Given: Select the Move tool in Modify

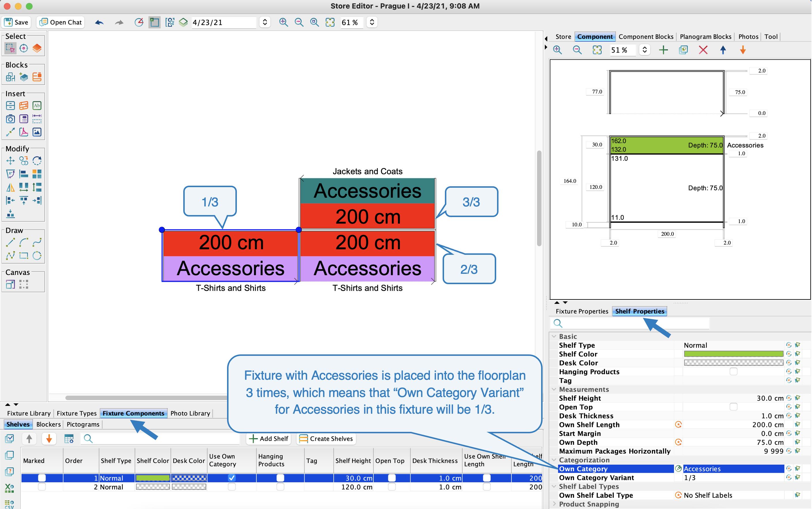Looking at the screenshot, I should (10, 161).
